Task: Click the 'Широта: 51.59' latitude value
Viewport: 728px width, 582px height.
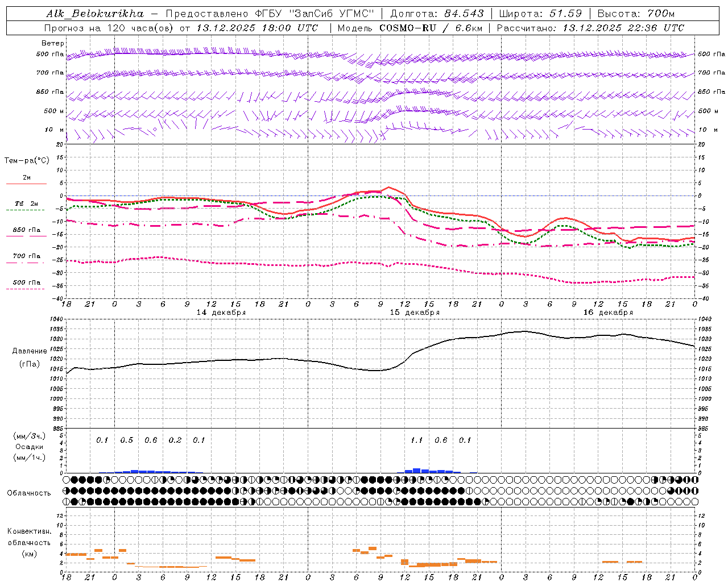Action: pyautogui.click(x=540, y=14)
